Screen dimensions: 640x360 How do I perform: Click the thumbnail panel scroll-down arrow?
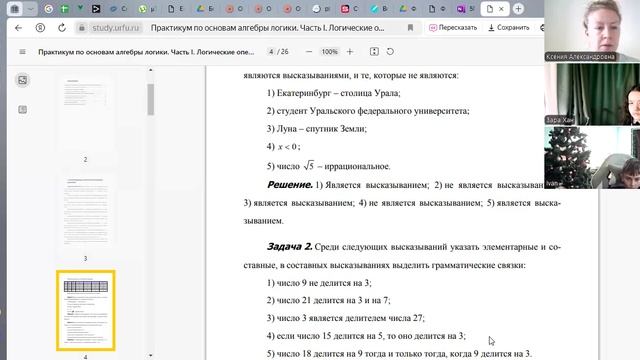point(151,356)
